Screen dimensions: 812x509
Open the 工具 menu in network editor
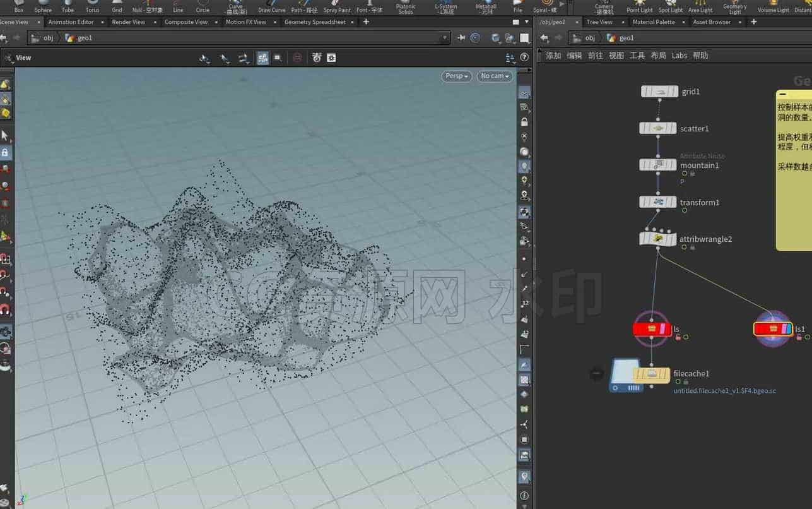click(637, 56)
